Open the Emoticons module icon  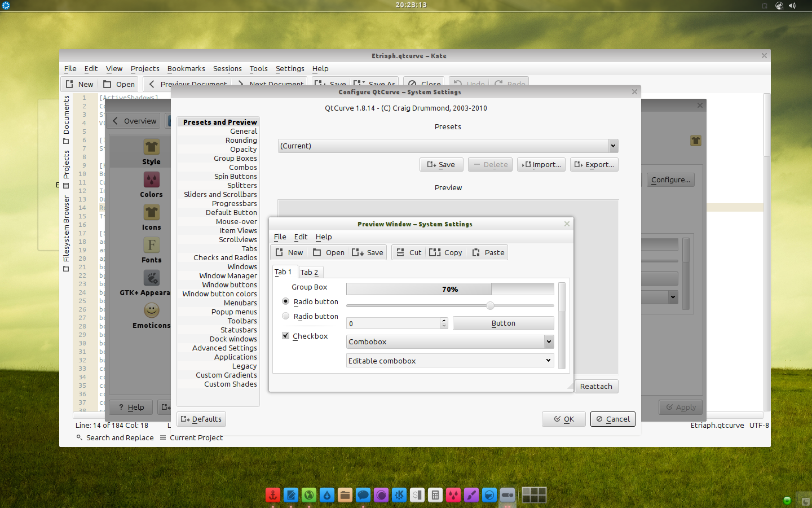151,316
